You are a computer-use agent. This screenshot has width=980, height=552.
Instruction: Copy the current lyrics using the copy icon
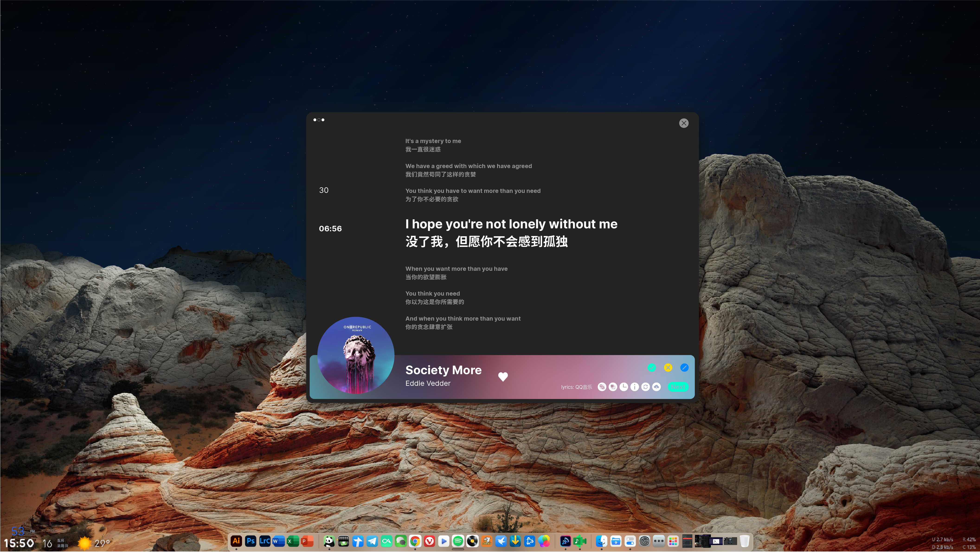coord(613,387)
